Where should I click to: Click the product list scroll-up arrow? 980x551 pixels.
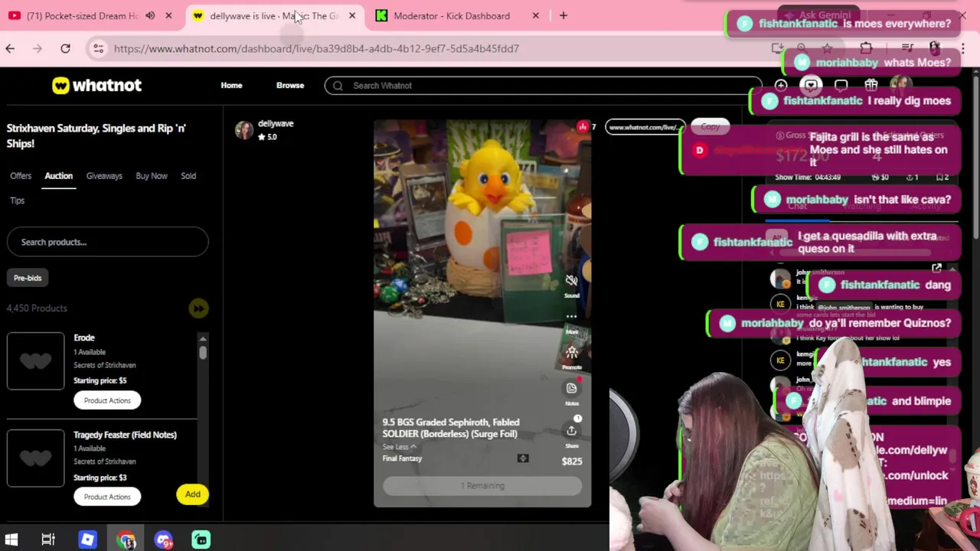click(203, 338)
